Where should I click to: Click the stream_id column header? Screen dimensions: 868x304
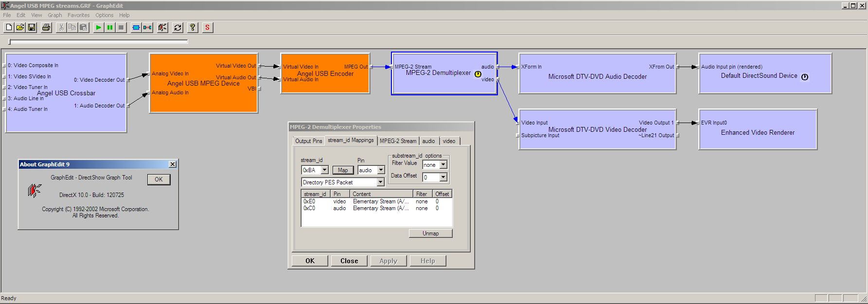pyautogui.click(x=316, y=194)
